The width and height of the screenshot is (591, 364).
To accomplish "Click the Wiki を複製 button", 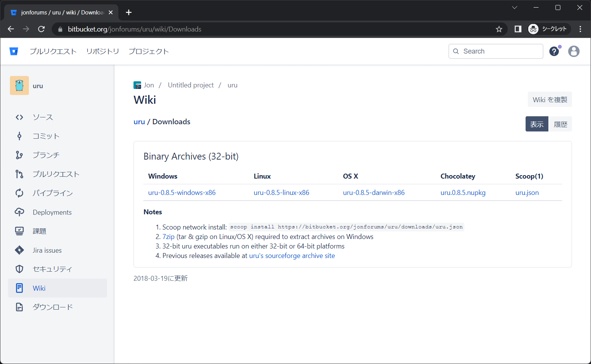I will 550,99.
